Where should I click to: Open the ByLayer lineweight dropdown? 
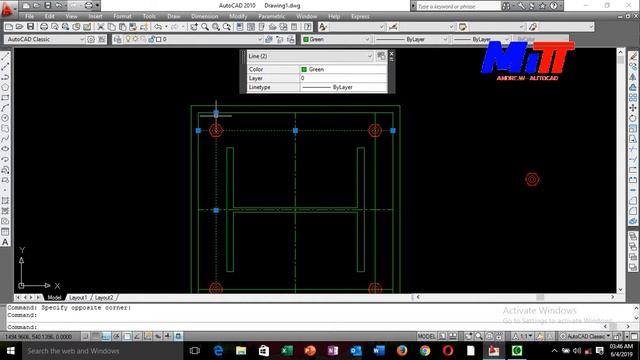click(507, 39)
